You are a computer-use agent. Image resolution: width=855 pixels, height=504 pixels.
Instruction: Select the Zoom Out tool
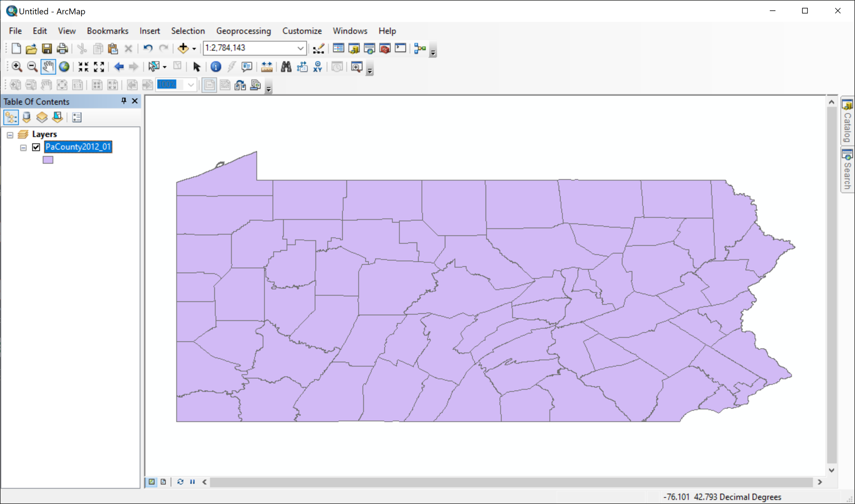tap(32, 67)
